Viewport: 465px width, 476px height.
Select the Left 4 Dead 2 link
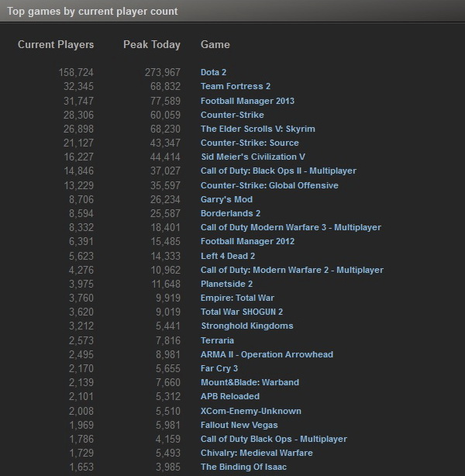228,256
